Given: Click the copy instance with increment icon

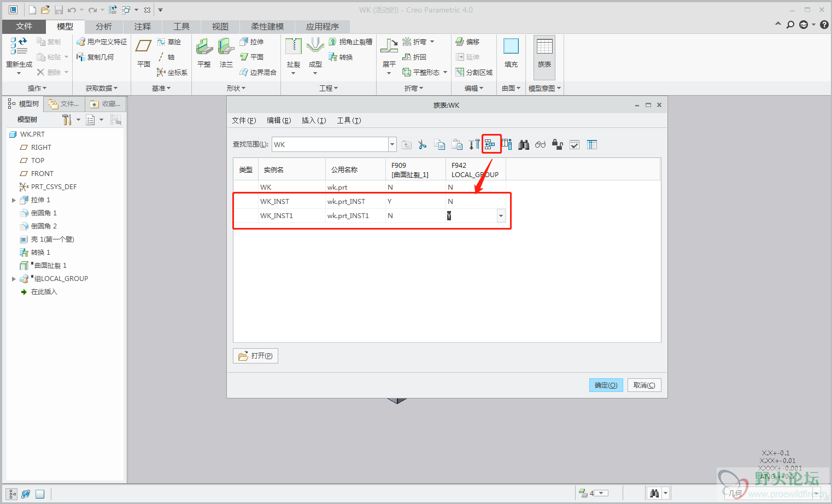Looking at the screenshot, I should pos(474,144).
